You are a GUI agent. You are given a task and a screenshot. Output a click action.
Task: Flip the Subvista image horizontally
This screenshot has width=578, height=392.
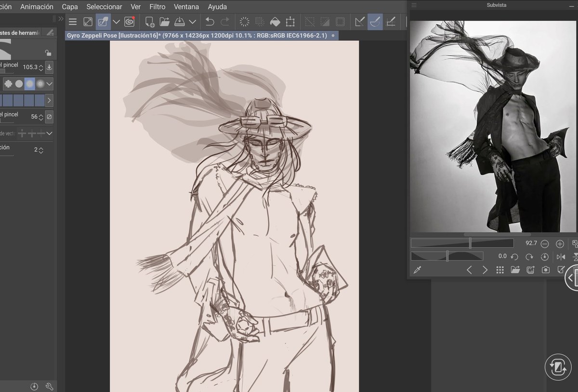tap(561, 257)
